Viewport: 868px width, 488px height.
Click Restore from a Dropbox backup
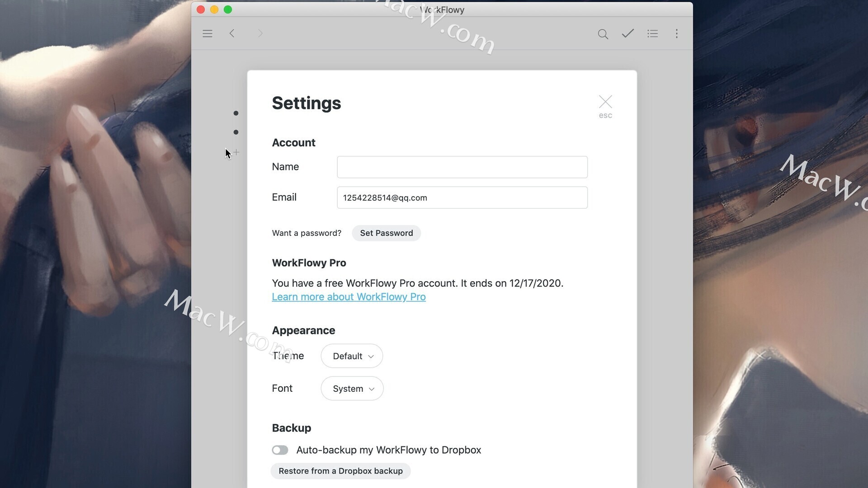(340, 471)
